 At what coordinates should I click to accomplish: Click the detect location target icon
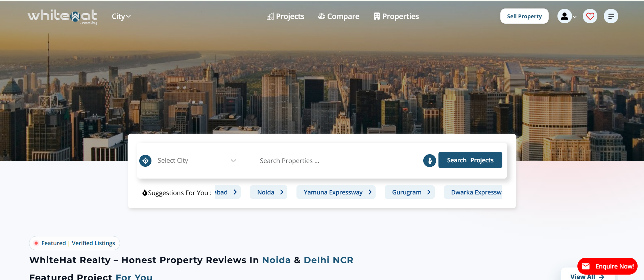(145, 161)
